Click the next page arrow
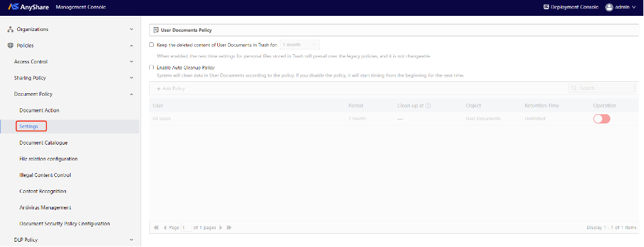The width and height of the screenshot is (644, 247). (x=221, y=227)
